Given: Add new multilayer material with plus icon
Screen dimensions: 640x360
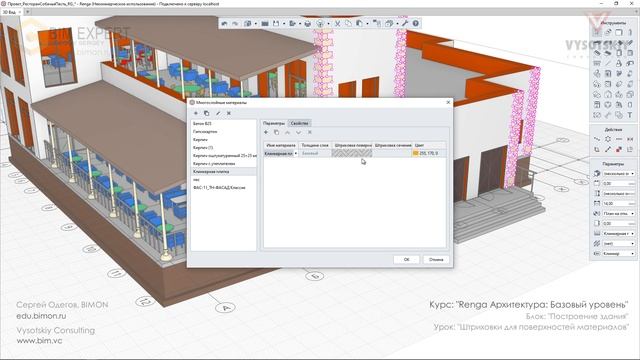Looking at the screenshot, I should tap(196, 113).
